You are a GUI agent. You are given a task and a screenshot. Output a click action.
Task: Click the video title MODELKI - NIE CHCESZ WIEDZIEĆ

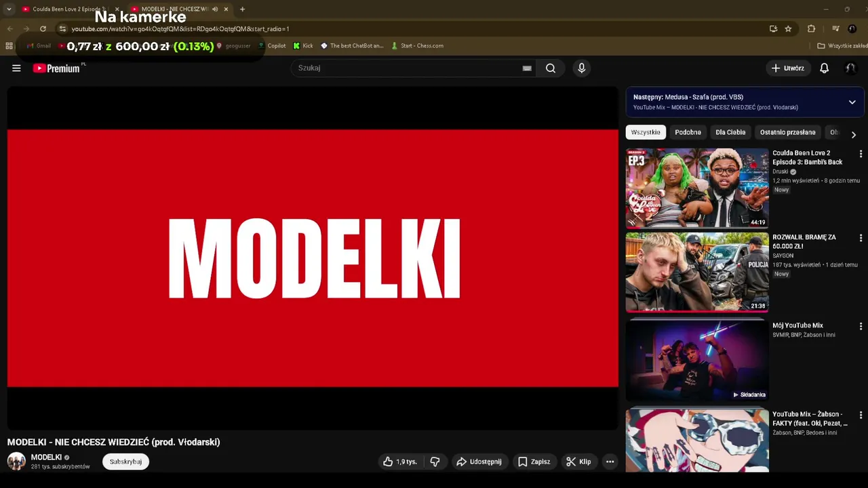pos(113,442)
